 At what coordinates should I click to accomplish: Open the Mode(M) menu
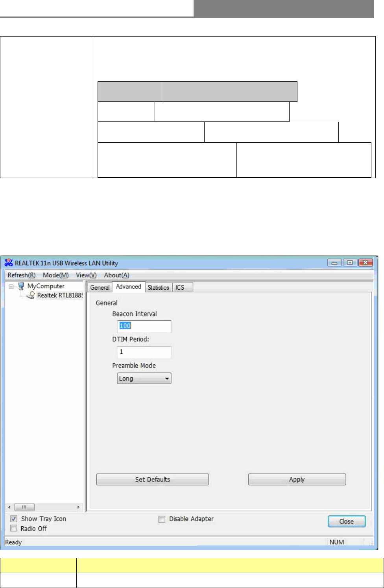pyautogui.click(x=55, y=275)
